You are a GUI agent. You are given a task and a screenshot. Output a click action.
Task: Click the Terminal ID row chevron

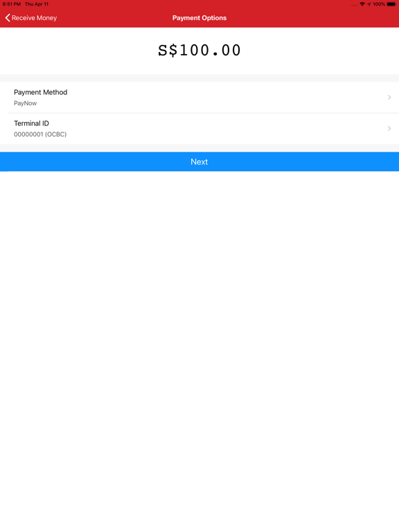389,129
